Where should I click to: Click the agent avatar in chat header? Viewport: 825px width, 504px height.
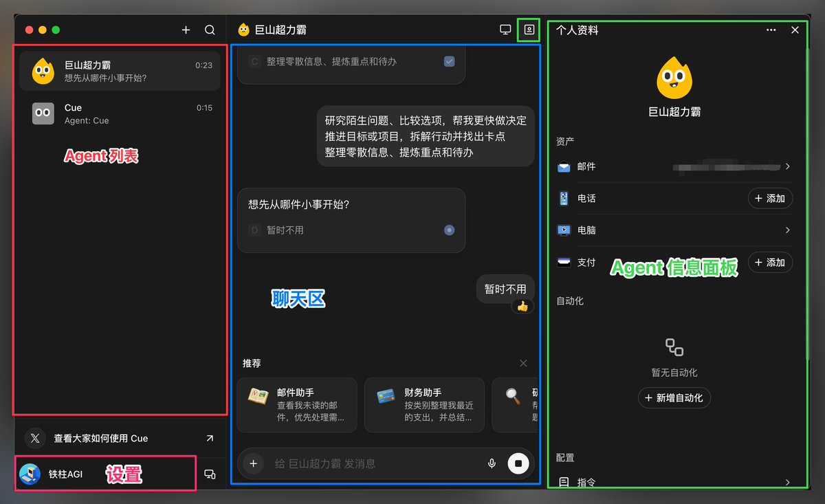[x=243, y=30]
